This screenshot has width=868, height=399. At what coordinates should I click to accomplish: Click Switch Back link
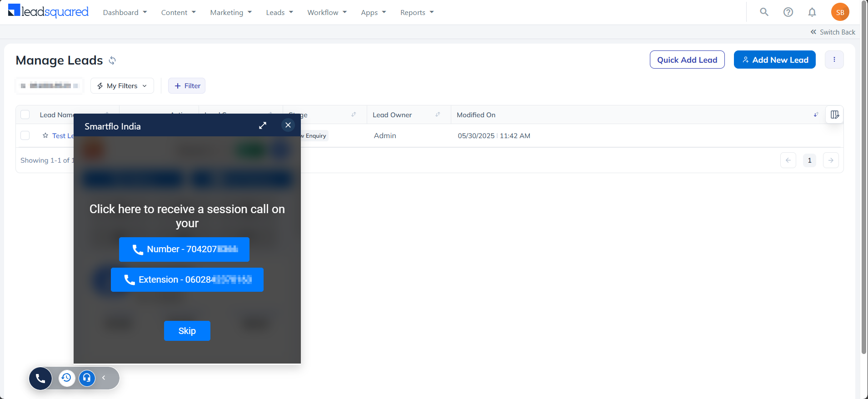[833, 32]
